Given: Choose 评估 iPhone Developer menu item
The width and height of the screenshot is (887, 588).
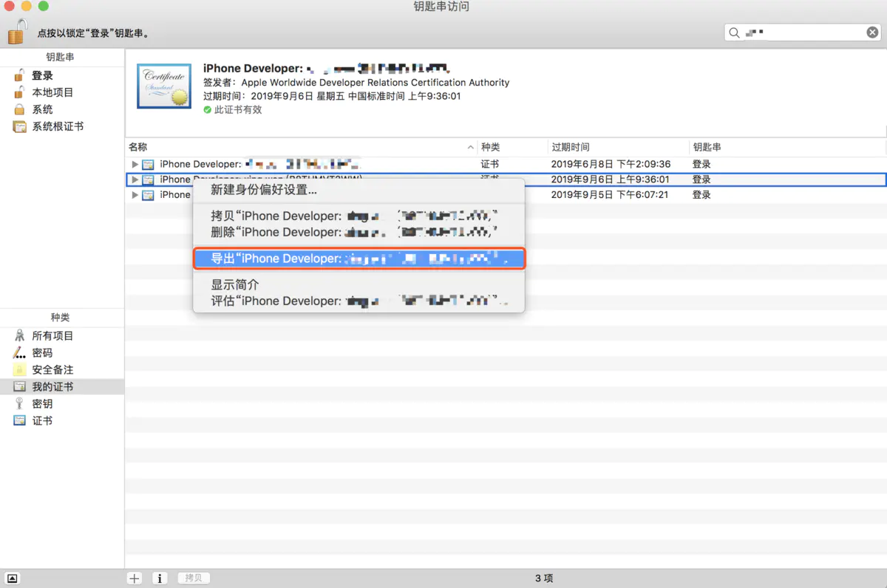Looking at the screenshot, I should (359, 301).
